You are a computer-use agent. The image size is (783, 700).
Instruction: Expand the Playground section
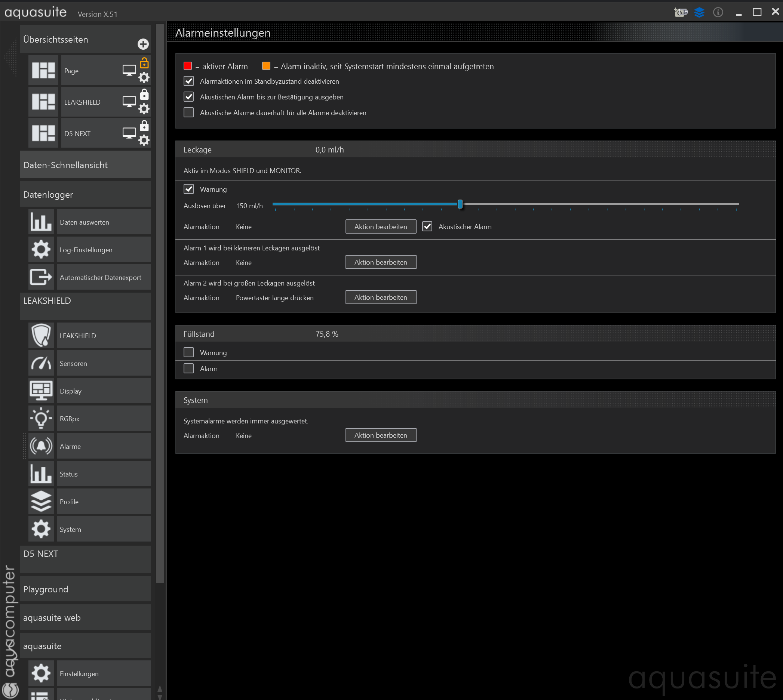(85, 589)
